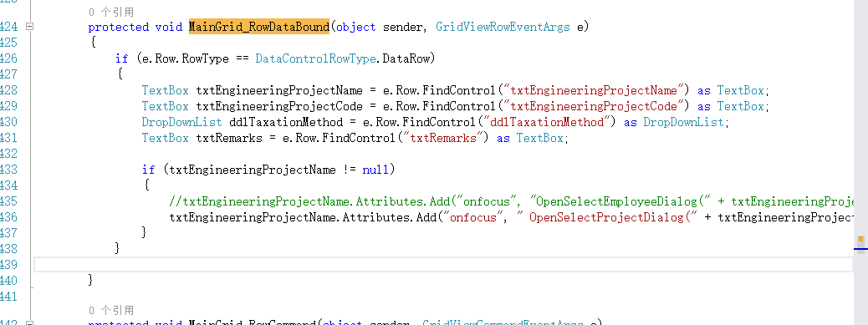Image resolution: width=868 pixels, height=325 pixels.
Task: Click the ddlTaxationMethod variable name before the equals sign
Action: 285,122
